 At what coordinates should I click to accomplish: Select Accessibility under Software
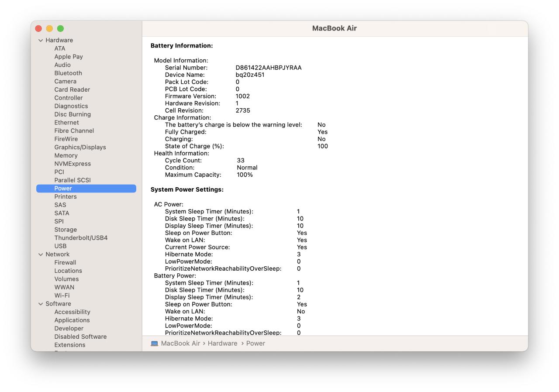[x=72, y=312]
